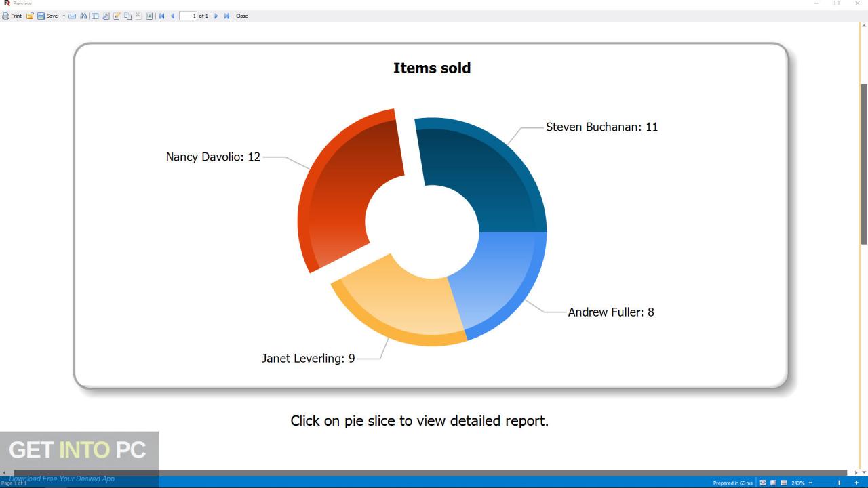Screen dimensions: 868x488
Task: Click the Close button in the toolbar
Action: [242, 16]
